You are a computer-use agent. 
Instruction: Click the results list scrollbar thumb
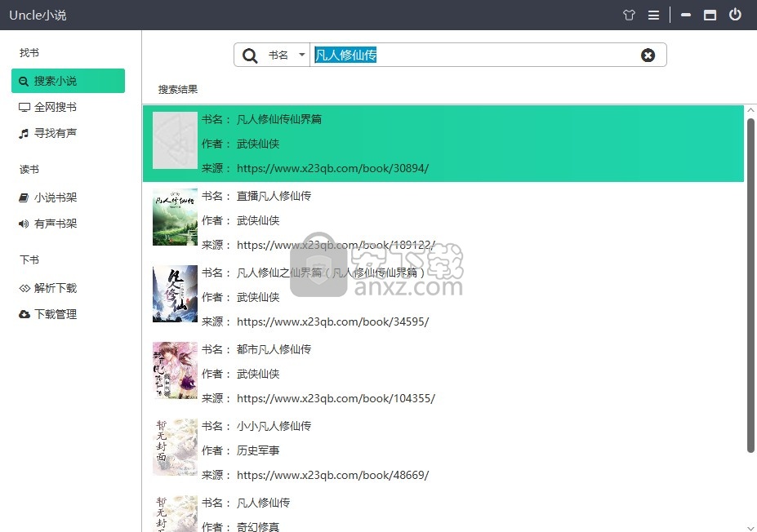(x=750, y=286)
